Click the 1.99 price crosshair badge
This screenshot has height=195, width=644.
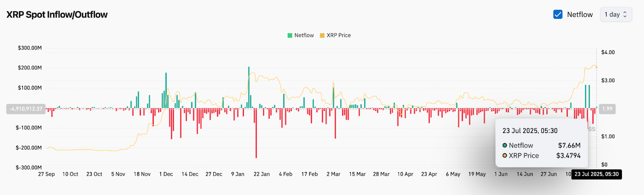coord(607,109)
